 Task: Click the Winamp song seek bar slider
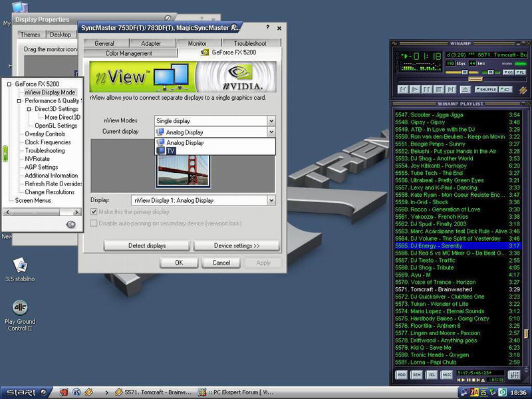point(474,79)
